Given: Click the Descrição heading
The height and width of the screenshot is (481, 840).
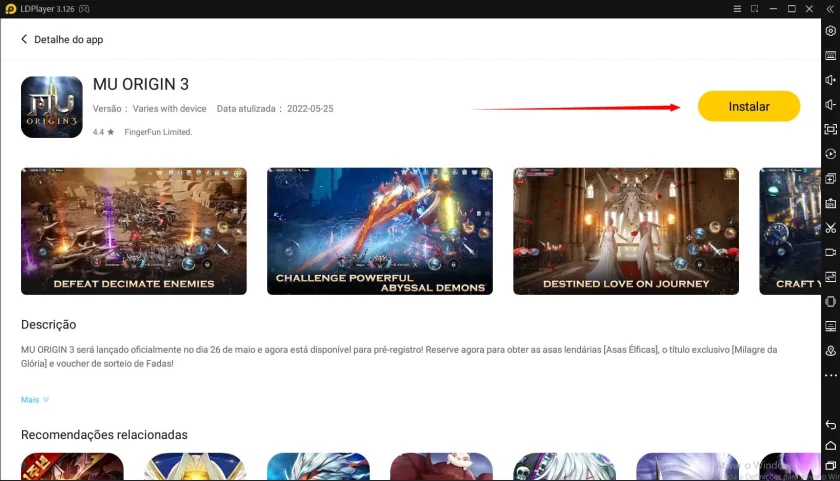Looking at the screenshot, I should 49,325.
